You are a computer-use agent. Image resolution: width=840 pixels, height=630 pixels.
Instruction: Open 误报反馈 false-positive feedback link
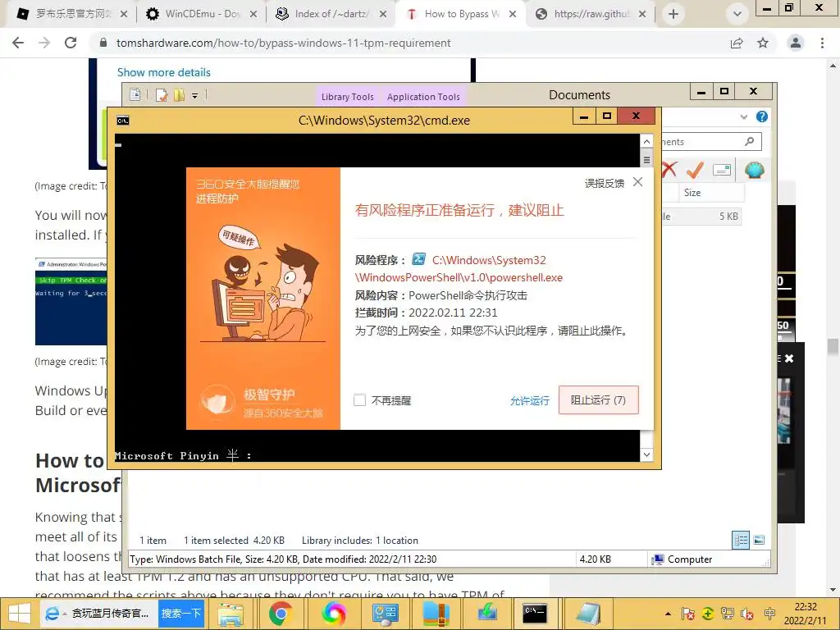coord(605,183)
